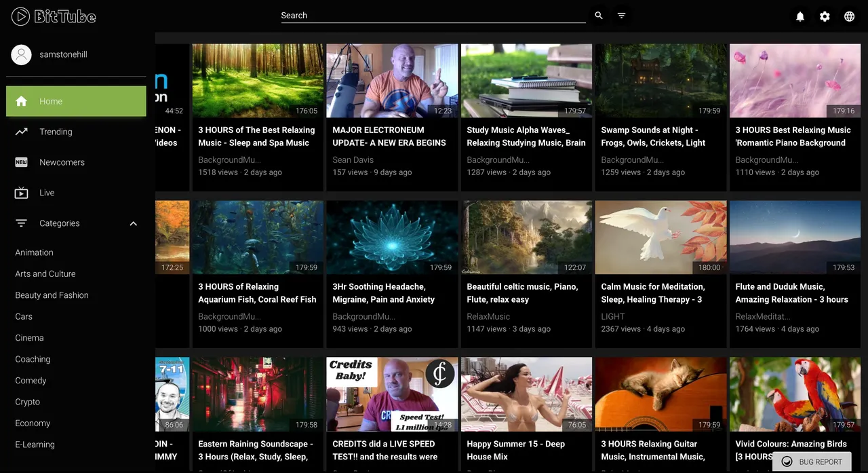Open the forest relaxing music thumbnail
The width and height of the screenshot is (868, 473).
(x=258, y=81)
